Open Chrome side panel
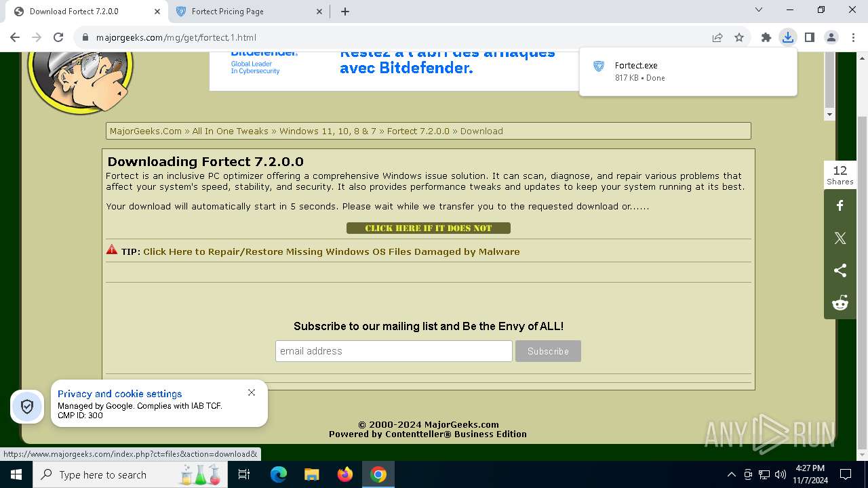 coord(810,37)
